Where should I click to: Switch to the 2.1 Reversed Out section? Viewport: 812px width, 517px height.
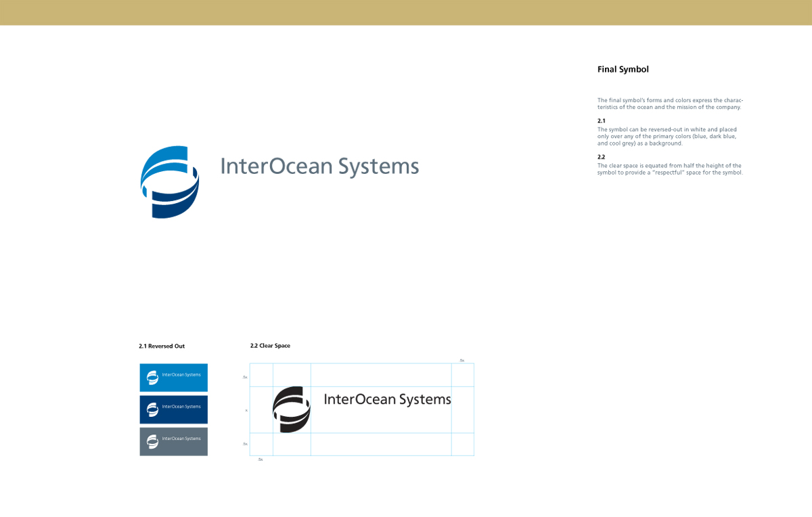click(x=162, y=346)
